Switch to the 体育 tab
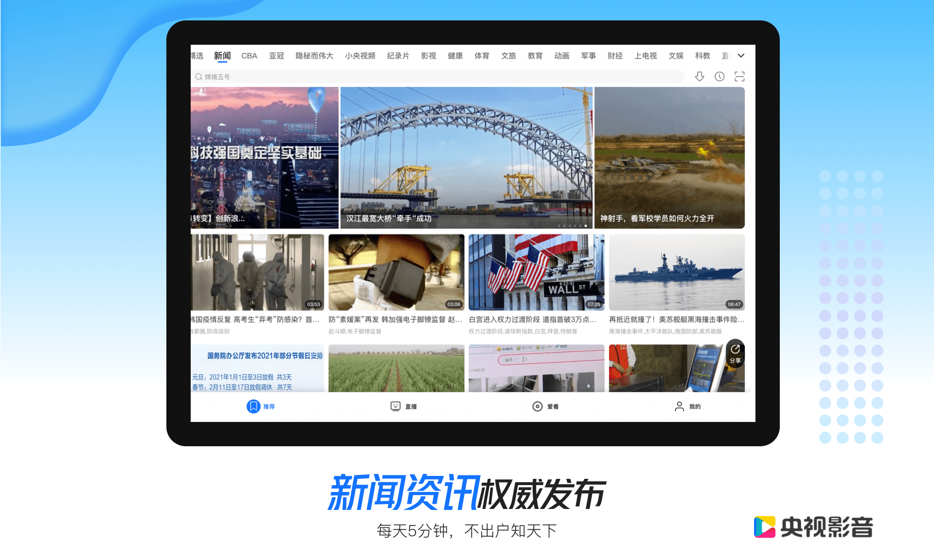Image resolution: width=934 pixels, height=560 pixels. (x=482, y=55)
